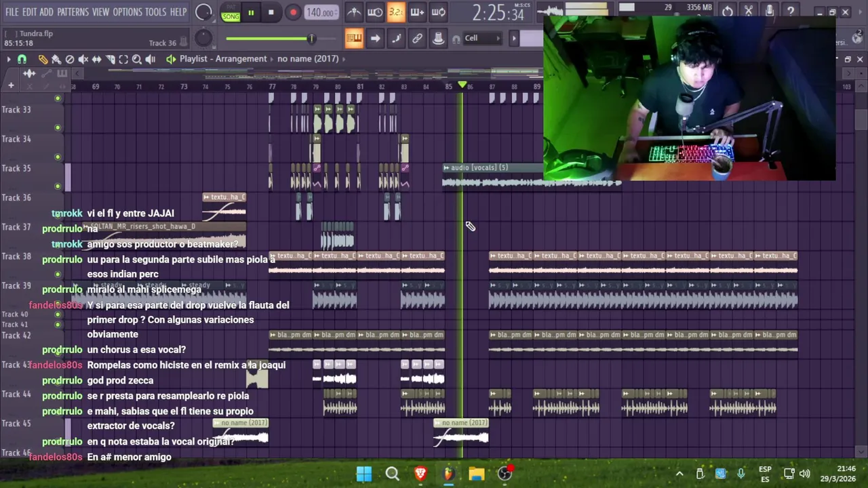Toggle the 3.2.1 countdown before recording

pos(396,12)
